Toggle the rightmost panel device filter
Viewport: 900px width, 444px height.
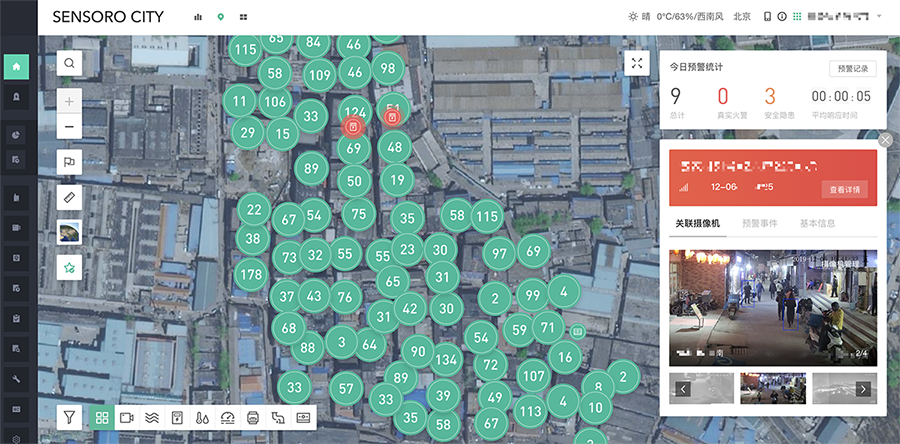point(304,418)
